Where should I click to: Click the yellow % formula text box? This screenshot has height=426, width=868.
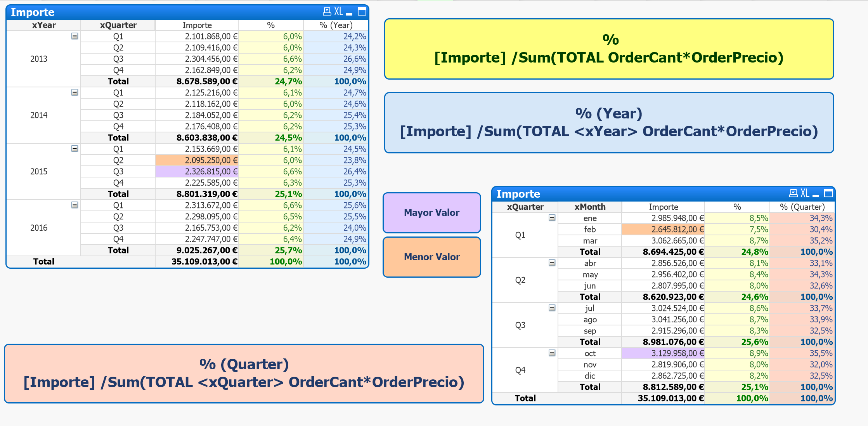609,49
